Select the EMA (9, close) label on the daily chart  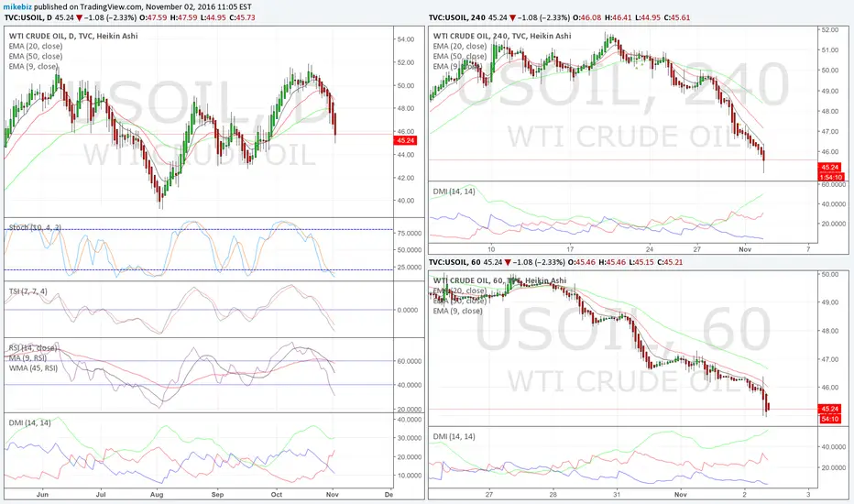click(x=33, y=66)
